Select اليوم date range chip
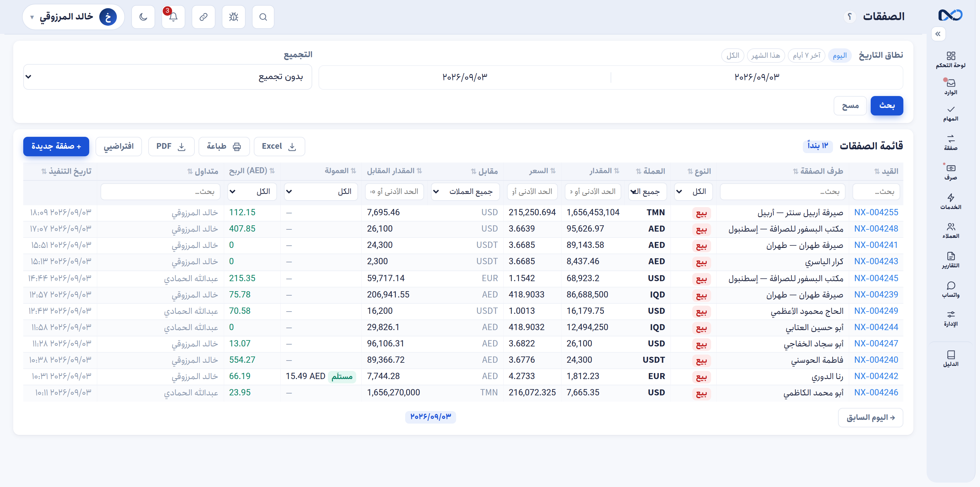 840,56
